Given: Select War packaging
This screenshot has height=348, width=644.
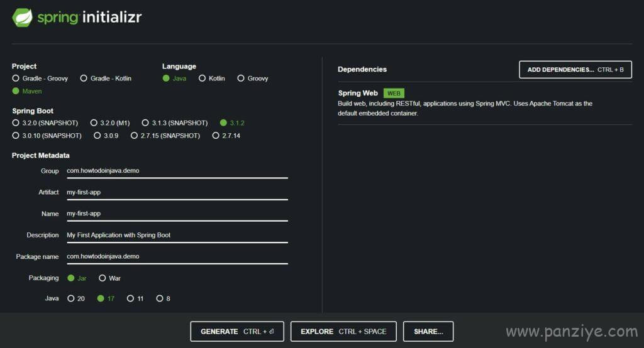Looking at the screenshot, I should pyautogui.click(x=109, y=278).
